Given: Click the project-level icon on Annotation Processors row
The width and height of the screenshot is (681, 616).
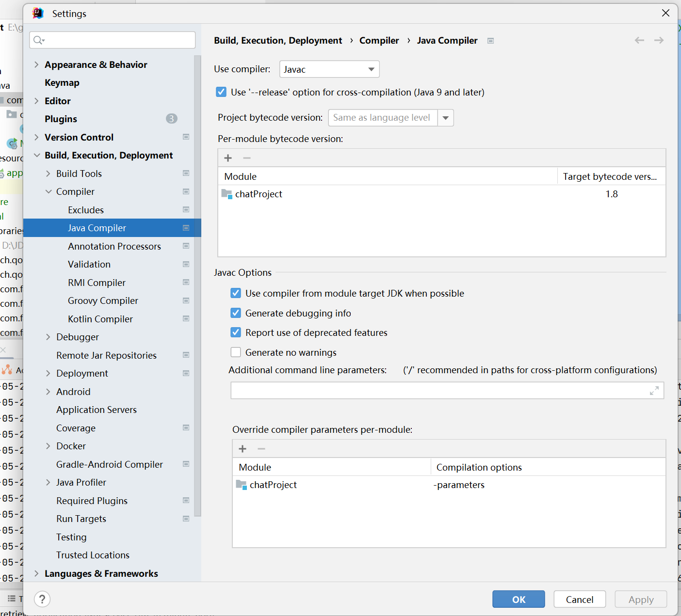Looking at the screenshot, I should (186, 246).
